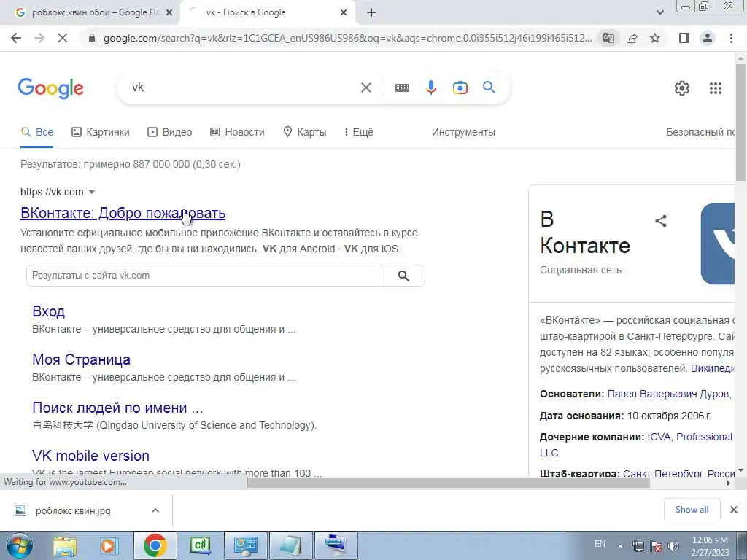Image resolution: width=747 pixels, height=560 pixels.
Task: Open the Моя Страница sitelink
Action: pos(81,359)
